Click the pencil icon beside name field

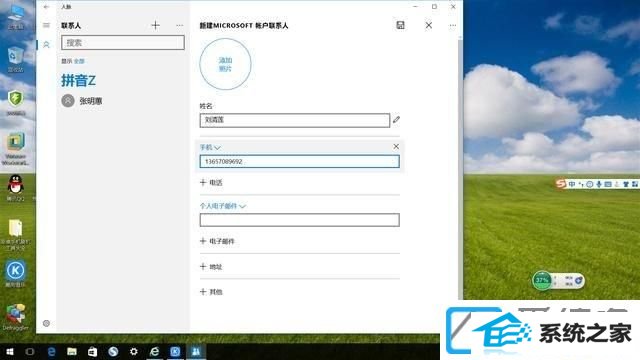point(396,120)
